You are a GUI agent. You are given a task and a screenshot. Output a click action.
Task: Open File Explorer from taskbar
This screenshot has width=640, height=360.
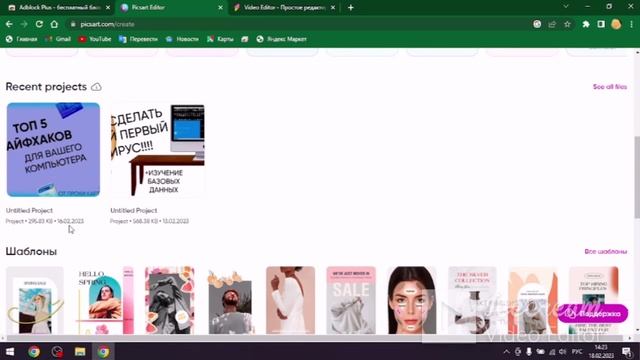80,351
